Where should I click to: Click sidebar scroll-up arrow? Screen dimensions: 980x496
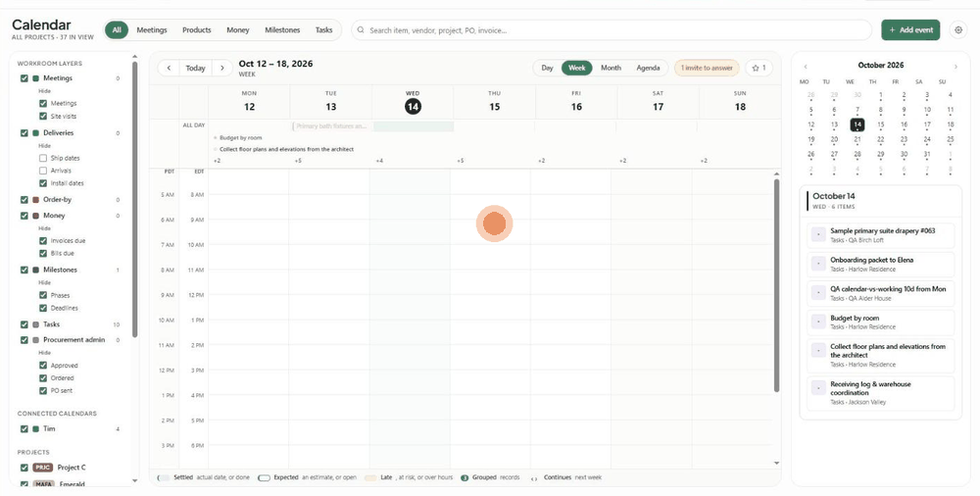(135, 57)
